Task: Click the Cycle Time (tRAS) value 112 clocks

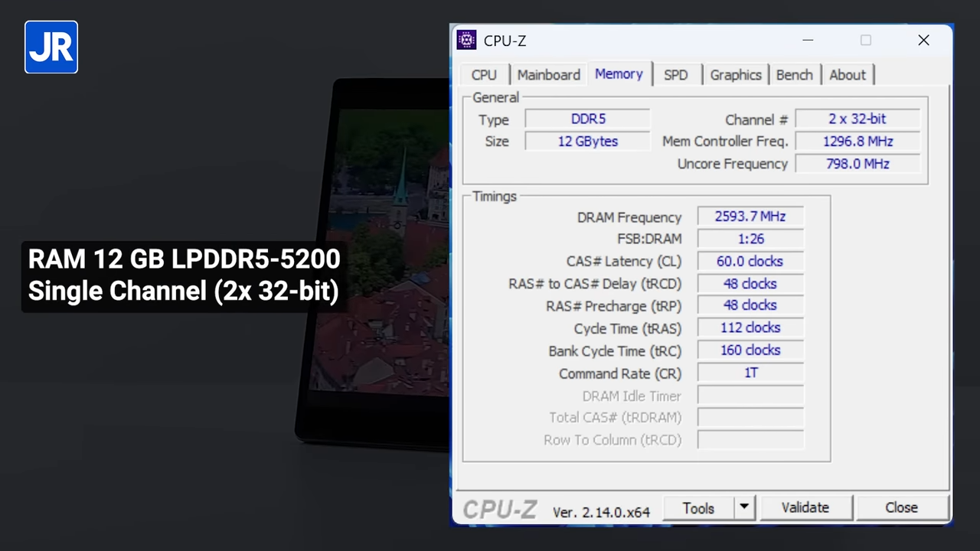Action: click(x=750, y=328)
